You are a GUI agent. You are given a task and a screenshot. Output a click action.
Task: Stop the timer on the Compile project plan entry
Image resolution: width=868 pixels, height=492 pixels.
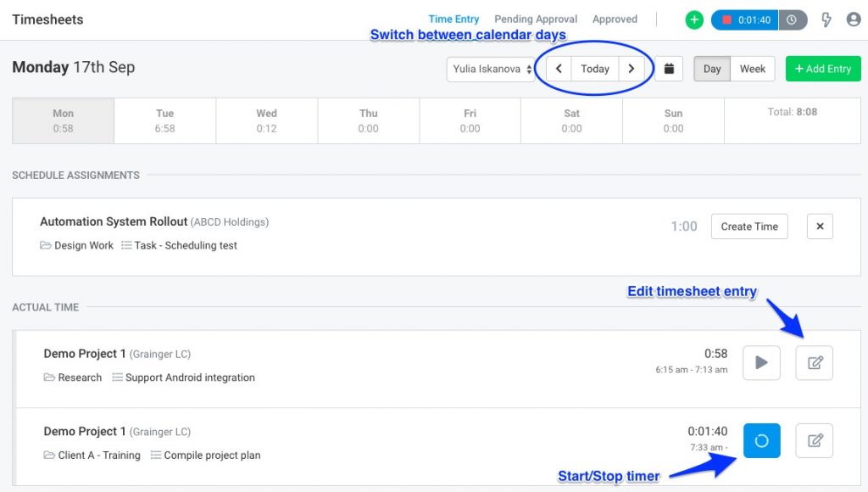760,440
